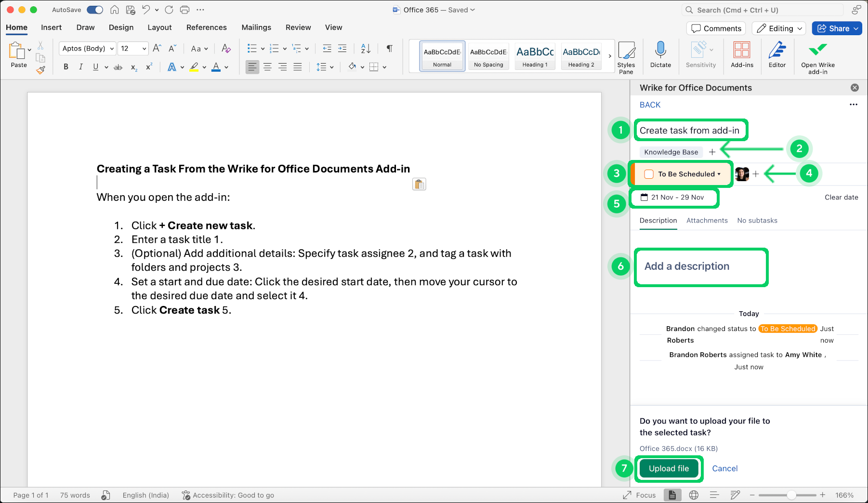Check the task status circle beside To Be Scheduled
The image size is (868, 503).
pos(649,174)
